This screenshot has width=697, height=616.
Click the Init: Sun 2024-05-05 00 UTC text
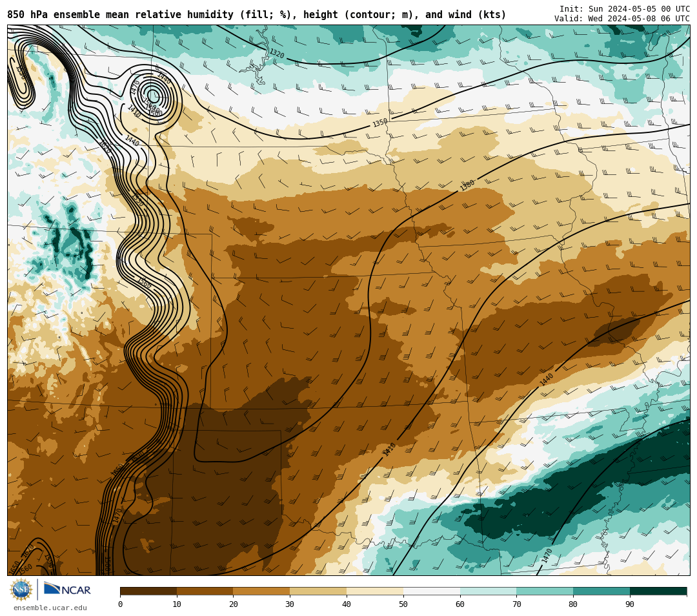[625, 9]
